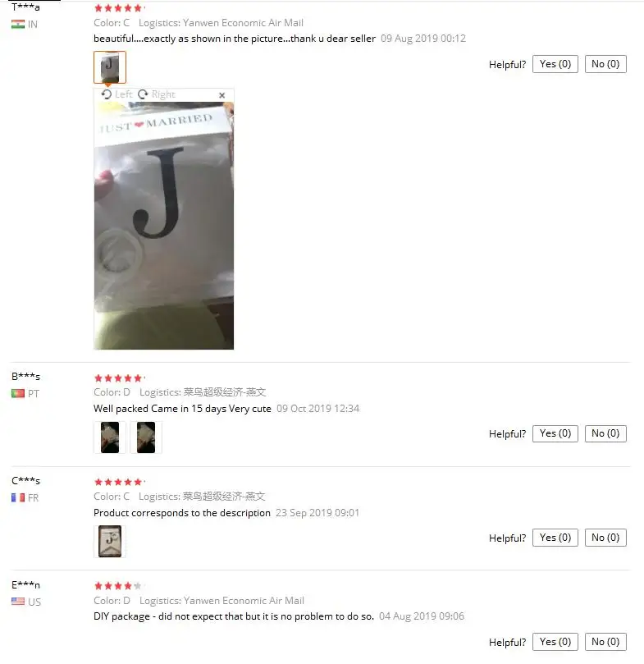Vote Yes on E***n's review
The image size is (644, 664).
coord(555,642)
